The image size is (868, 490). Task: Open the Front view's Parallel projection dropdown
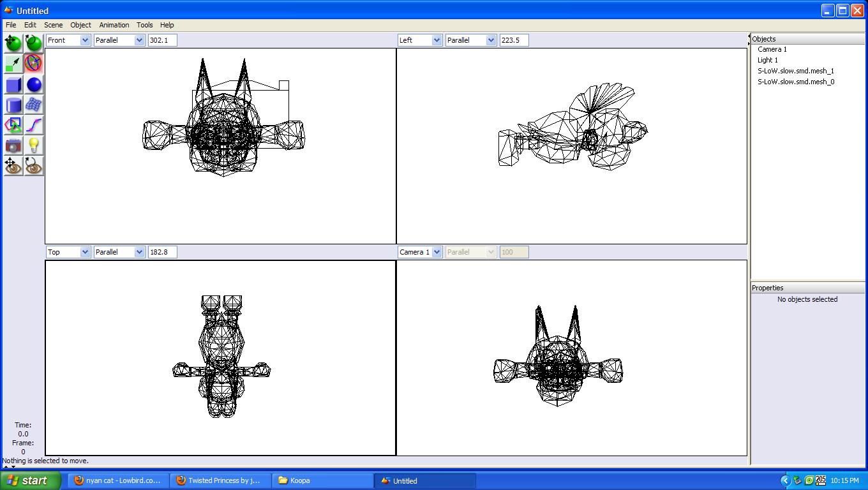(119, 40)
